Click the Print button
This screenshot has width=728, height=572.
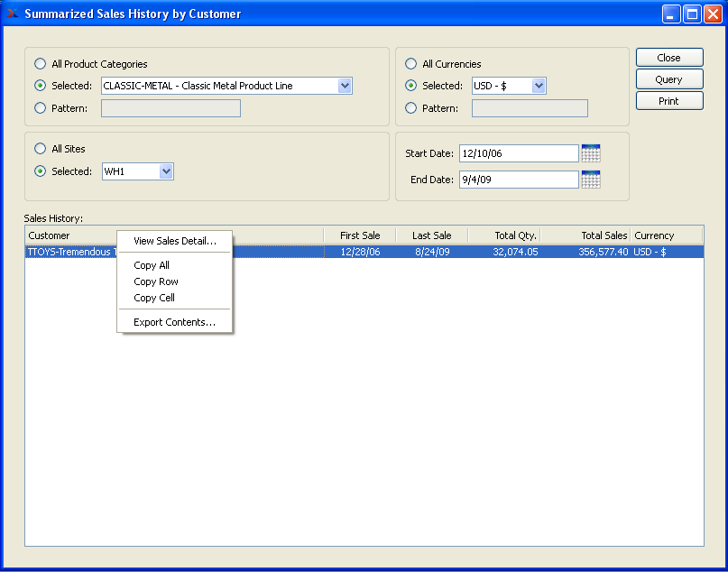click(x=668, y=101)
